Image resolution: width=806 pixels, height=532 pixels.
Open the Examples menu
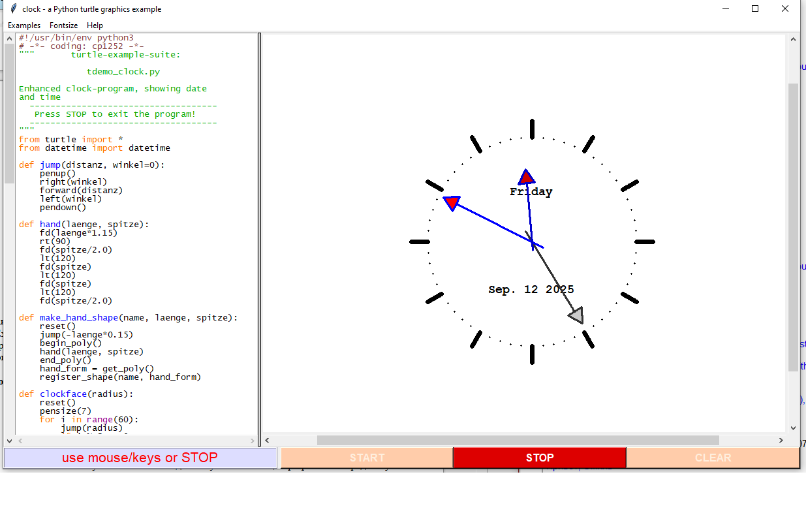coord(24,25)
